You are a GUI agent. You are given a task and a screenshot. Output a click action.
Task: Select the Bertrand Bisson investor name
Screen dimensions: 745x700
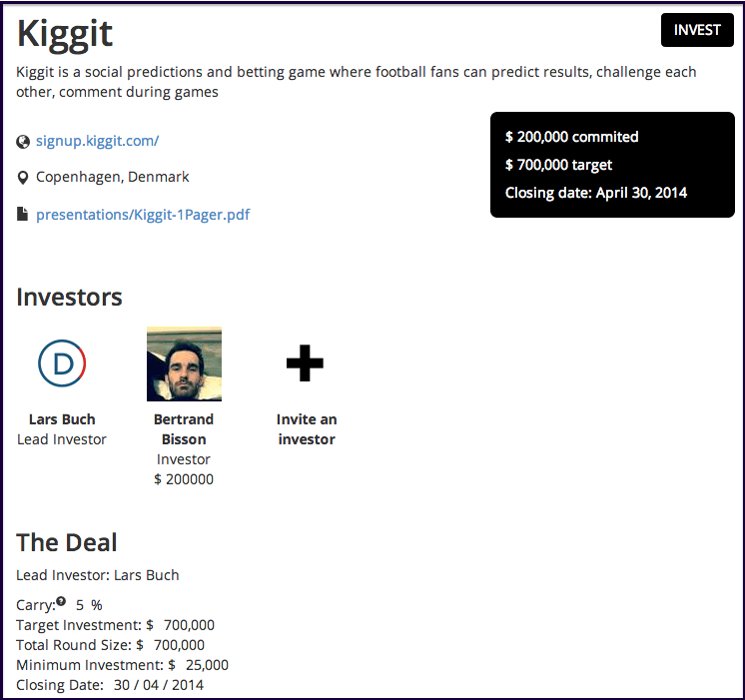(184, 429)
